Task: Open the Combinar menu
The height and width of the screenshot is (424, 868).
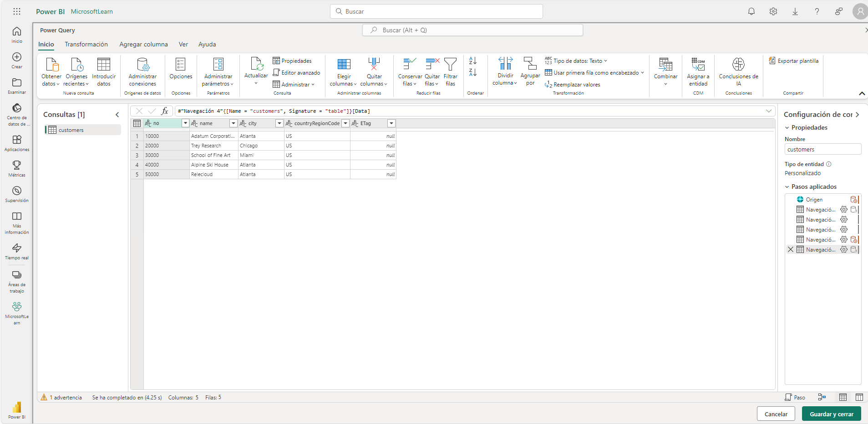Action: [x=665, y=71]
